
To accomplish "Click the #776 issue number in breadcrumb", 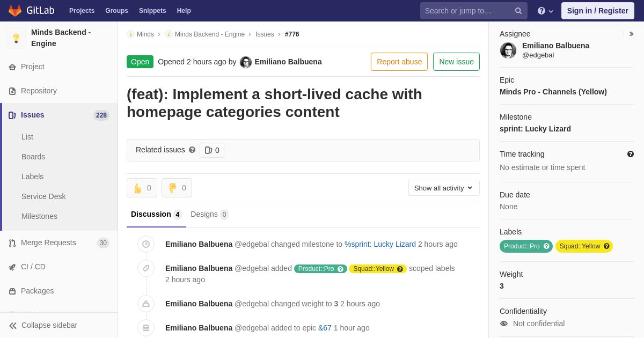I will (292, 34).
